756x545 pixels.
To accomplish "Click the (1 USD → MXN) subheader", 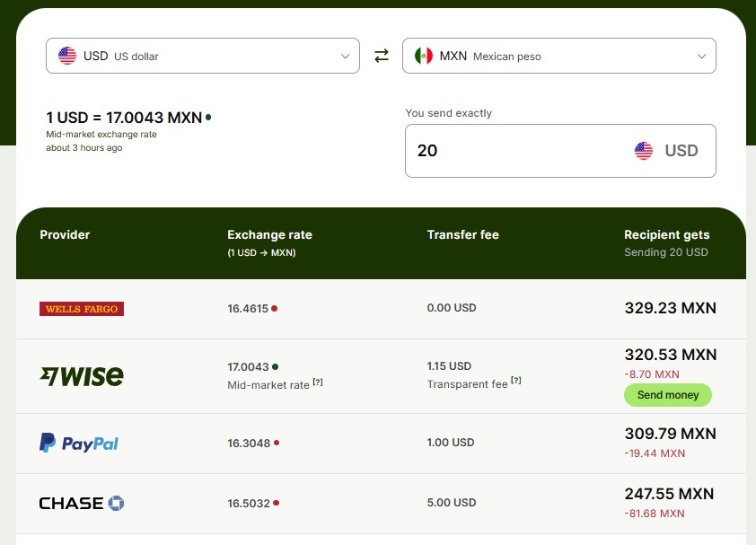I will 261,252.
